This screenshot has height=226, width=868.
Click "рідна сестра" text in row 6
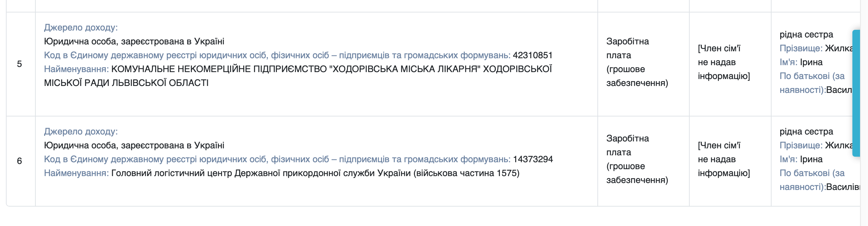tap(806, 131)
